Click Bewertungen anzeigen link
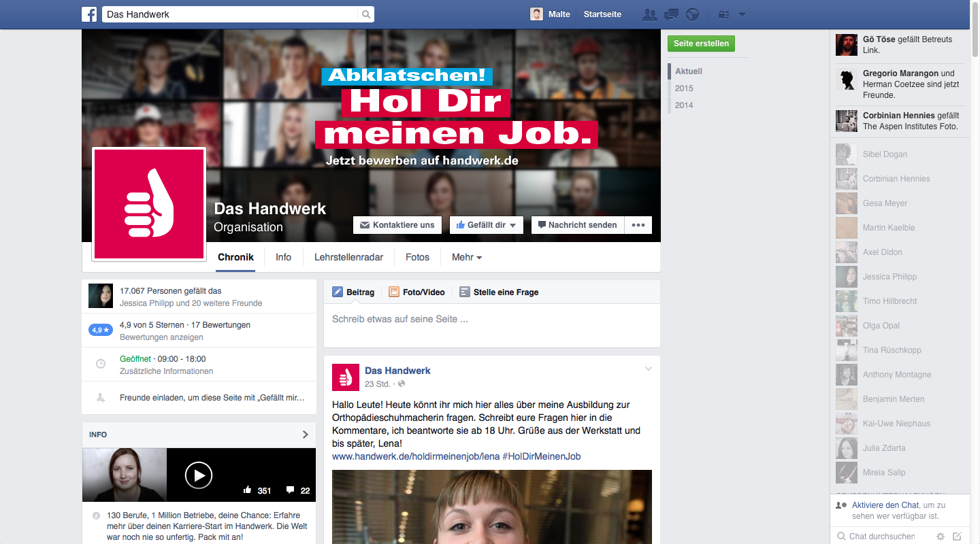Image resolution: width=980 pixels, height=544 pixels. pos(161,337)
